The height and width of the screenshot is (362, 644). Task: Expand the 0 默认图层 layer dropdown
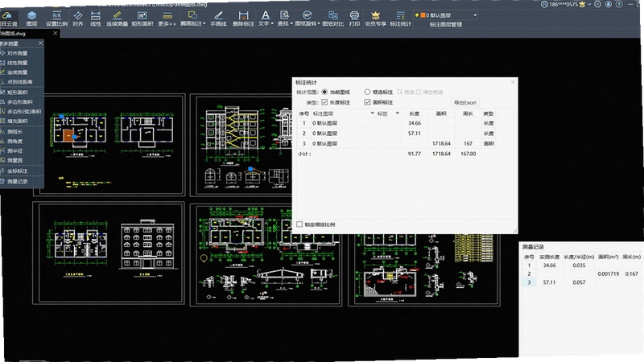coord(475,15)
